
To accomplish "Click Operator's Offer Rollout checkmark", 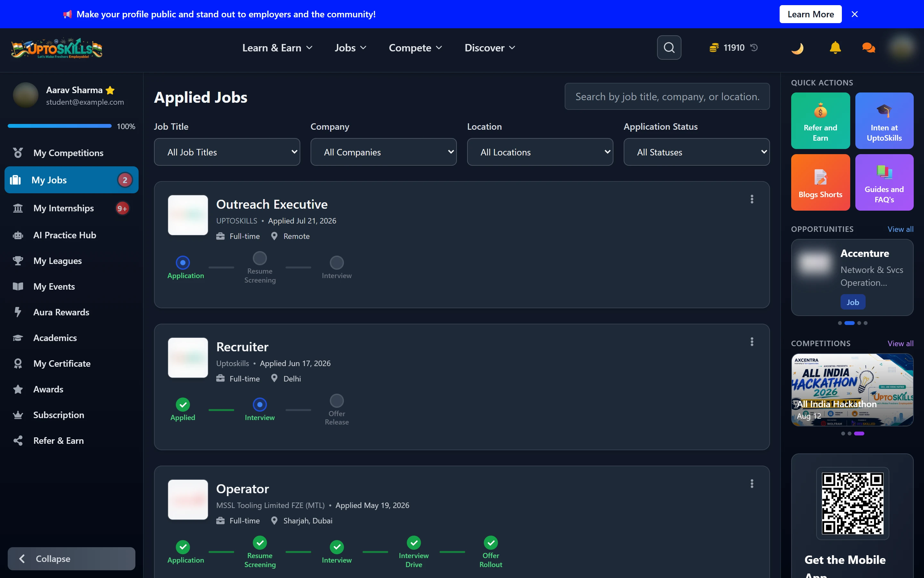I will click(x=491, y=542).
